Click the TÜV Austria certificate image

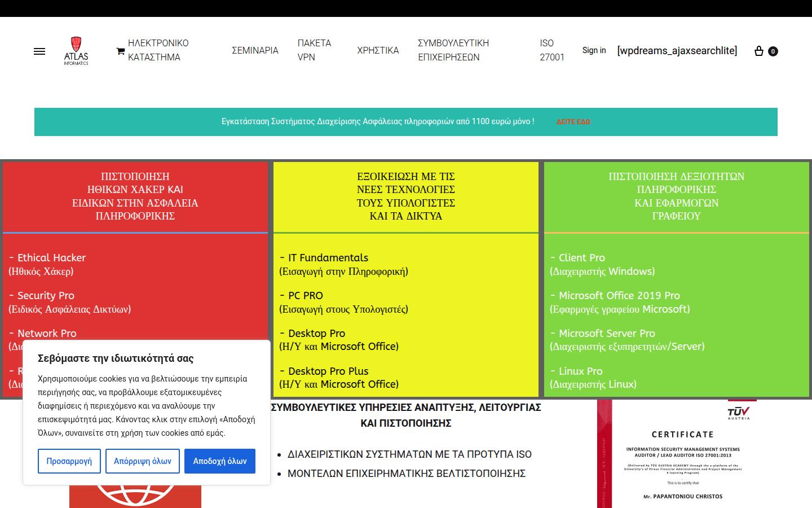tap(677, 454)
